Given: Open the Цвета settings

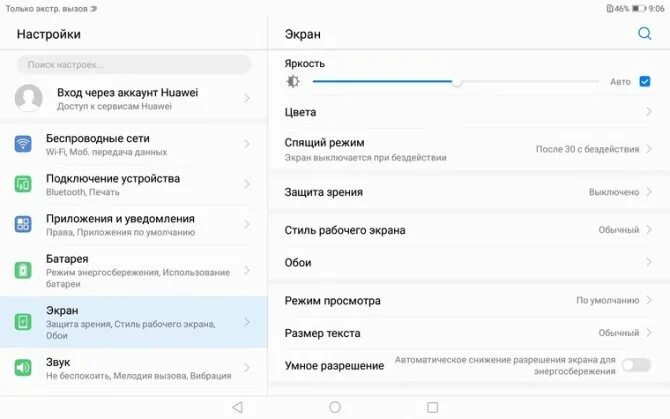Looking at the screenshot, I should pyautogui.click(x=468, y=112).
